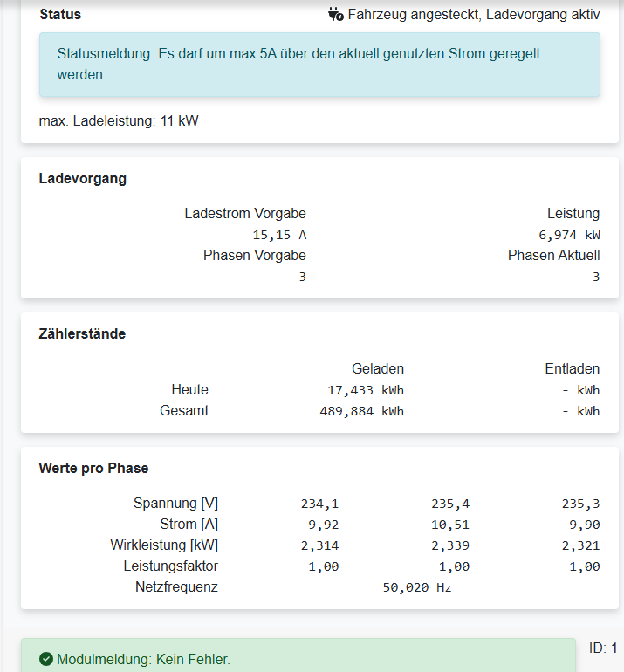Viewport: 624px width, 672px height.
Task: Click the Status section heading
Action: (60, 14)
